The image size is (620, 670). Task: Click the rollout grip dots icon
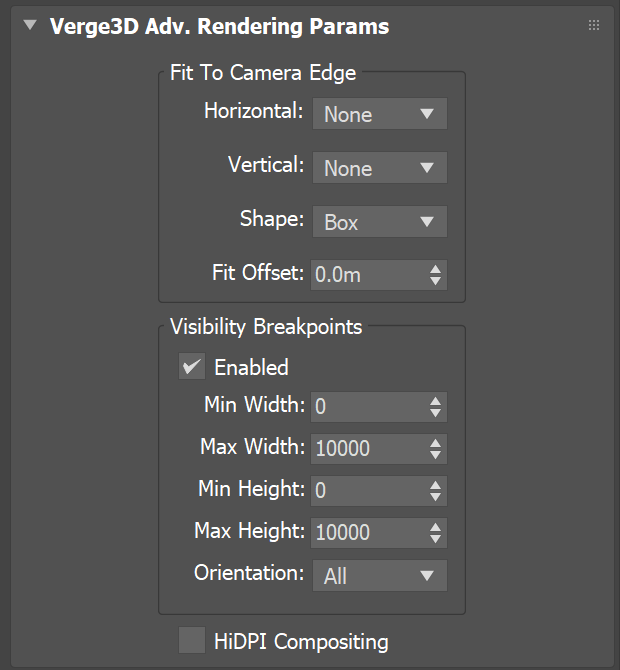594,25
